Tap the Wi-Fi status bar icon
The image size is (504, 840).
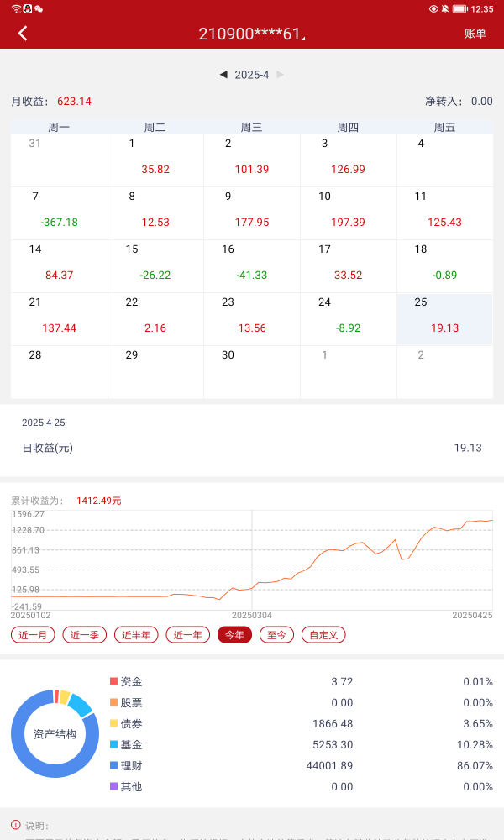pos(16,8)
